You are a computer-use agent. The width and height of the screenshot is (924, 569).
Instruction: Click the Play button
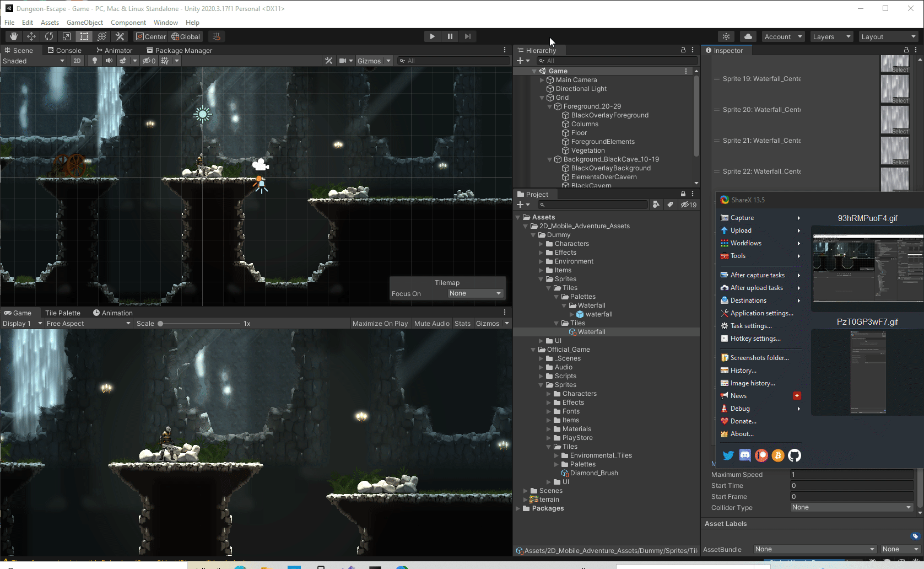coord(432,36)
